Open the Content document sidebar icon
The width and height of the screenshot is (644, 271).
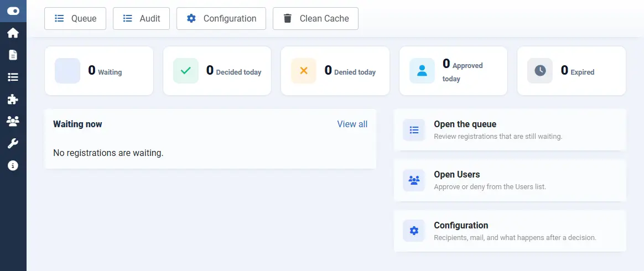[x=13, y=55]
